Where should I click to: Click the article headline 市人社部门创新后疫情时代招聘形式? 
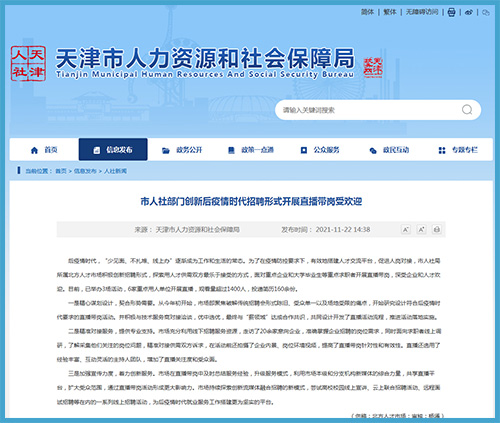point(251,201)
